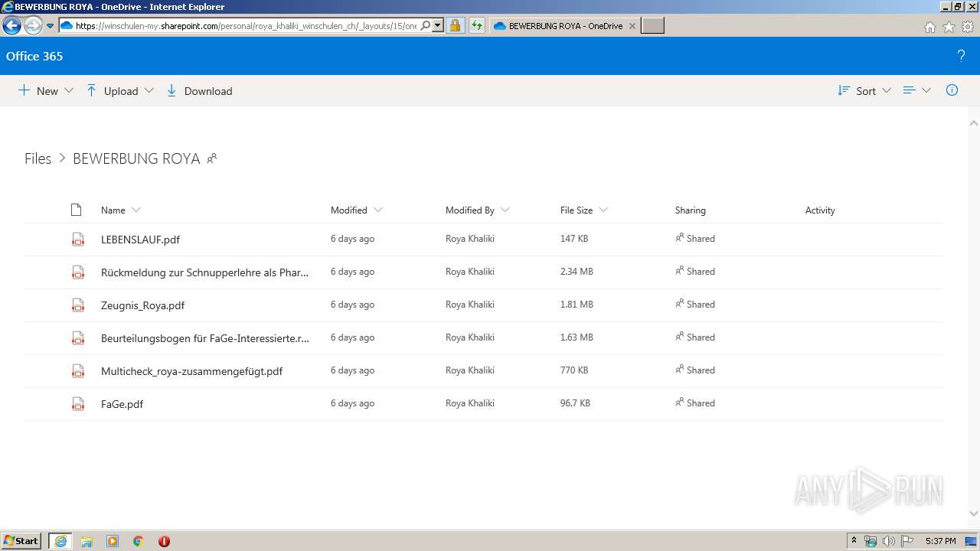Click the PDF icon of LEBENSLAUF.pdf
This screenshot has height=551, width=980.
pos(77,239)
